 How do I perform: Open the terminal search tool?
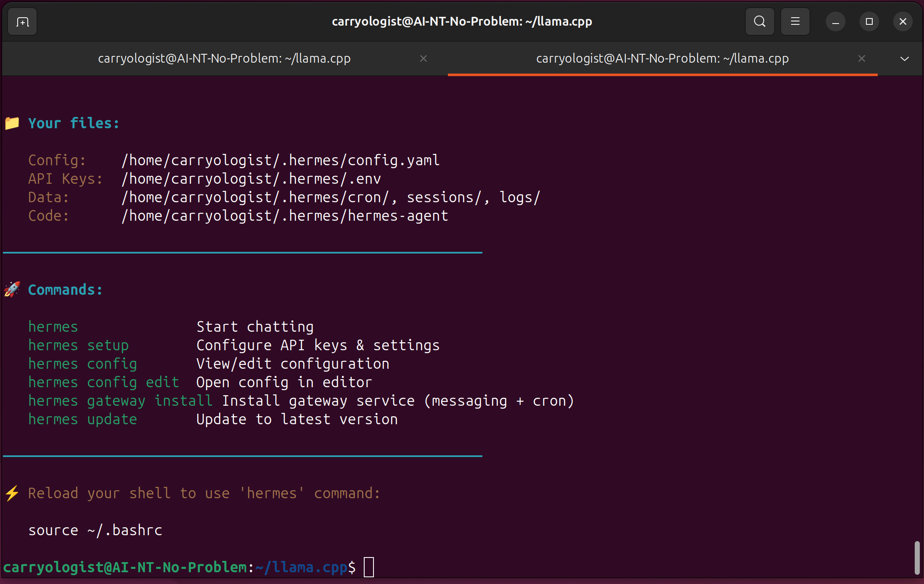[x=760, y=21]
